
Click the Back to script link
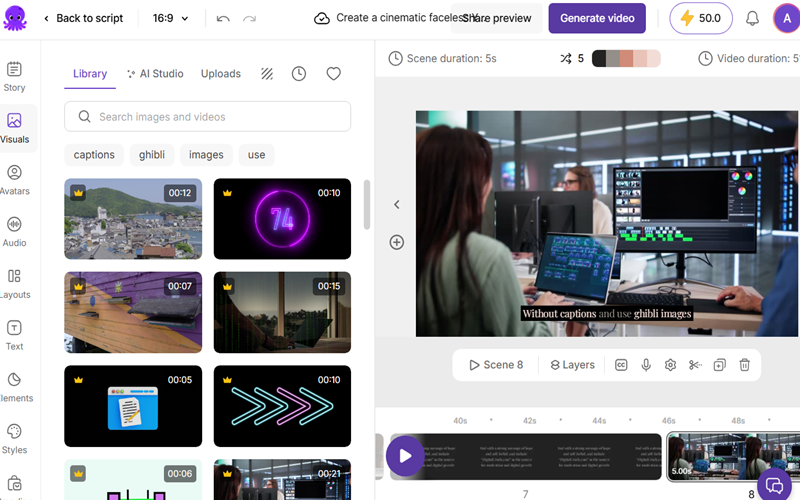tap(84, 18)
